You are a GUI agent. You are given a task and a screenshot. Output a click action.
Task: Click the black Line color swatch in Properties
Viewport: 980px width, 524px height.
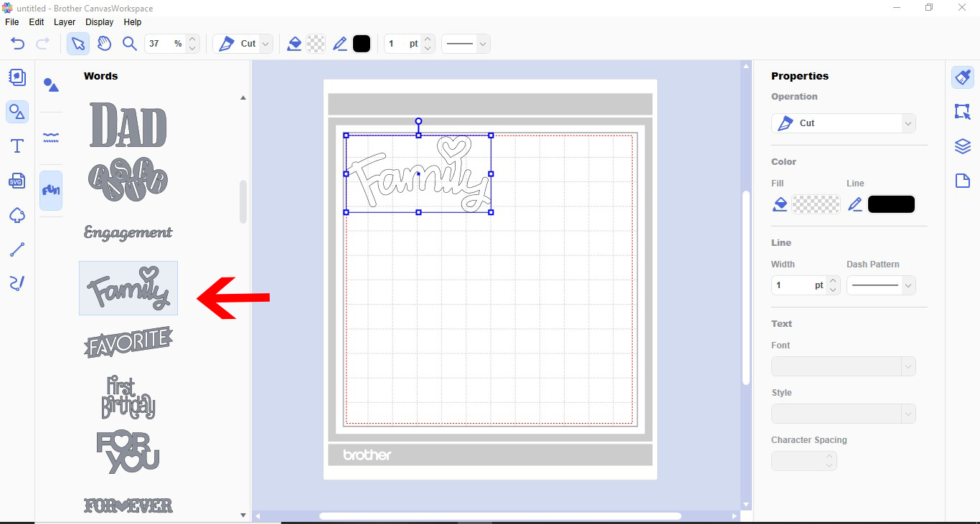tap(892, 205)
